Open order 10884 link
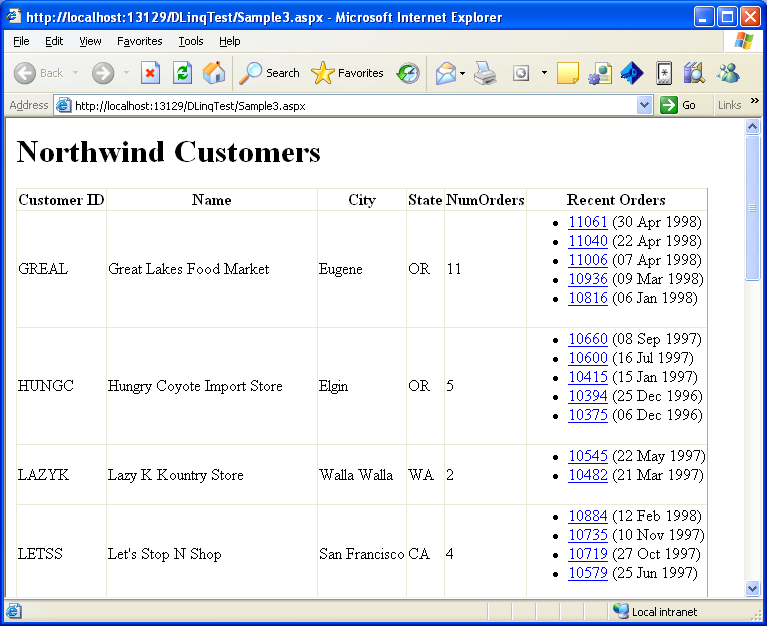The height and width of the screenshot is (626, 767). (587, 516)
